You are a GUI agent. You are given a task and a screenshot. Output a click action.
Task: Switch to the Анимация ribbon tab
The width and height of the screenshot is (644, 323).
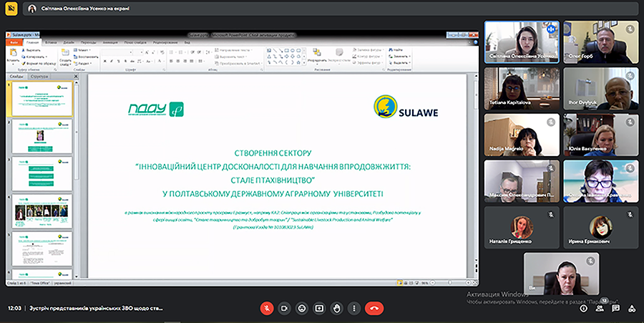point(110,42)
